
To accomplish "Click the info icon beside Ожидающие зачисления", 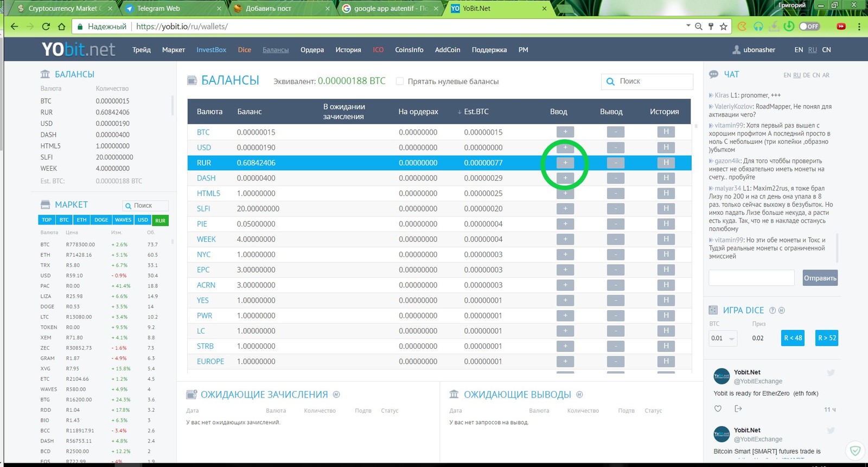I will coord(336,394).
